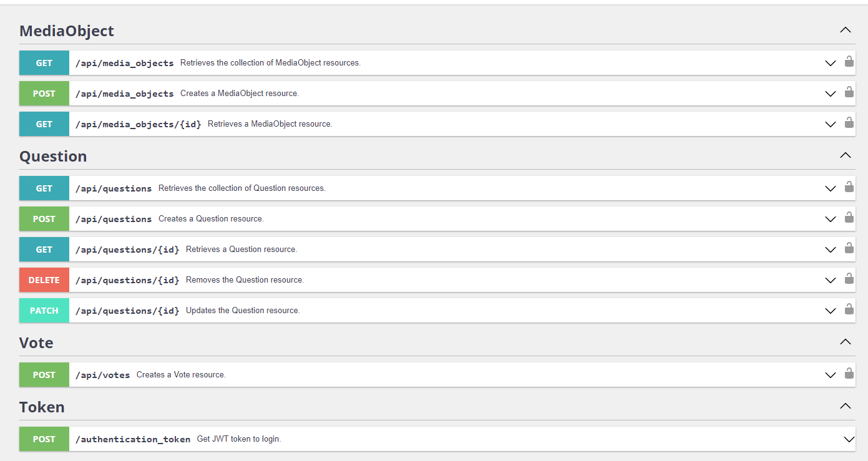868x461 pixels.
Task: Click the Question section heading
Action: click(x=53, y=156)
